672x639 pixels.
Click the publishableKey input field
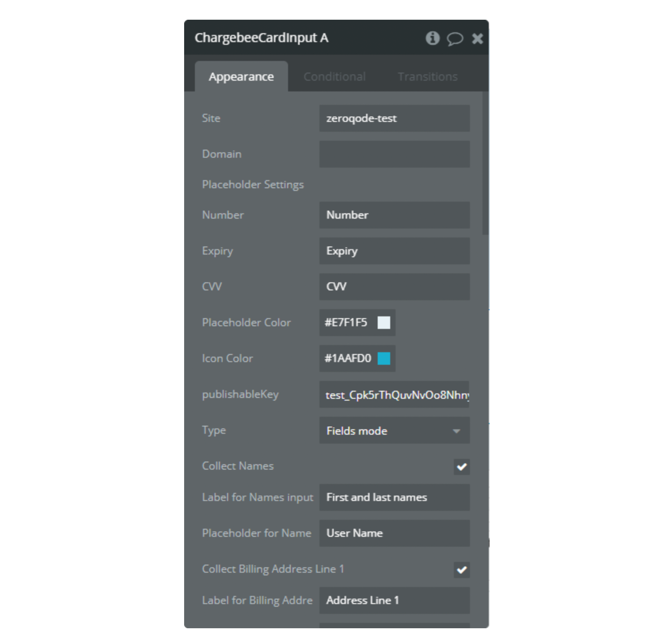[394, 395]
